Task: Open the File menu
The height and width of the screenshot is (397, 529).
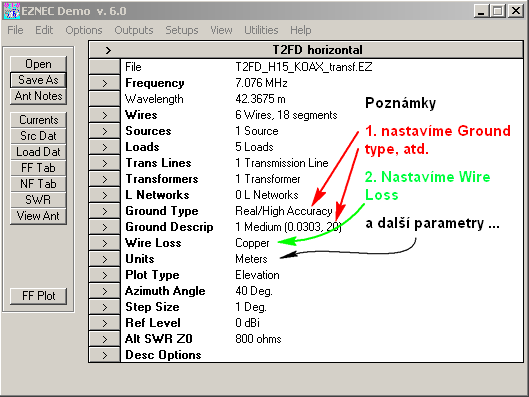Action: pyautogui.click(x=15, y=30)
